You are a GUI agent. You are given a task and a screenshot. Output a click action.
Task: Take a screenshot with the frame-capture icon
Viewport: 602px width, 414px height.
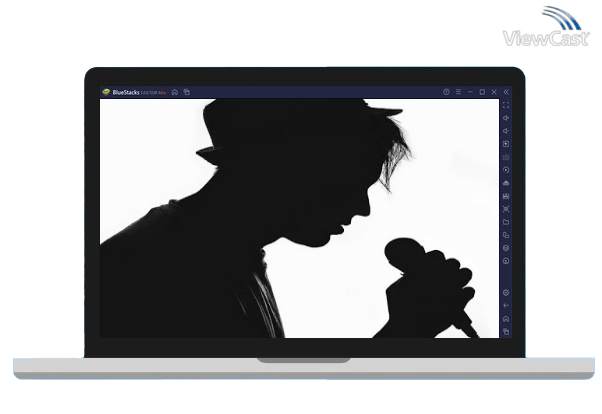[506, 209]
